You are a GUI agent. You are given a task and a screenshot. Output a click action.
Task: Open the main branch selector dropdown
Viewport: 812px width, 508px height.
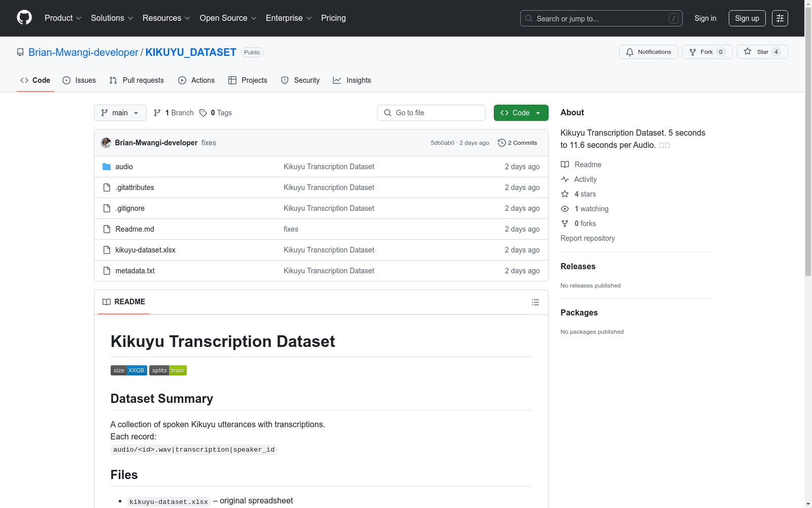(x=120, y=113)
